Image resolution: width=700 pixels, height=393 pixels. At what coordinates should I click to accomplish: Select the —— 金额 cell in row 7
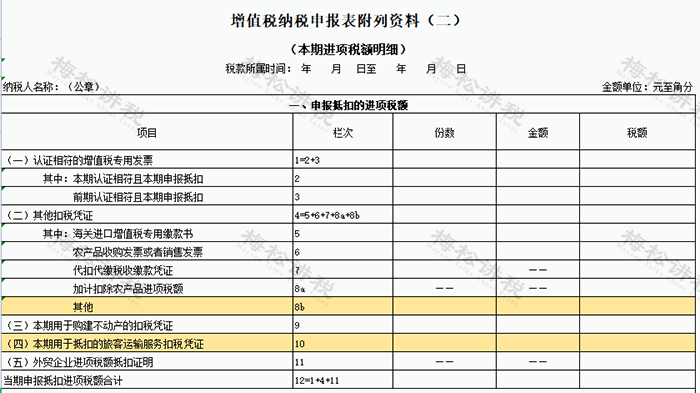pyautogui.click(x=538, y=270)
